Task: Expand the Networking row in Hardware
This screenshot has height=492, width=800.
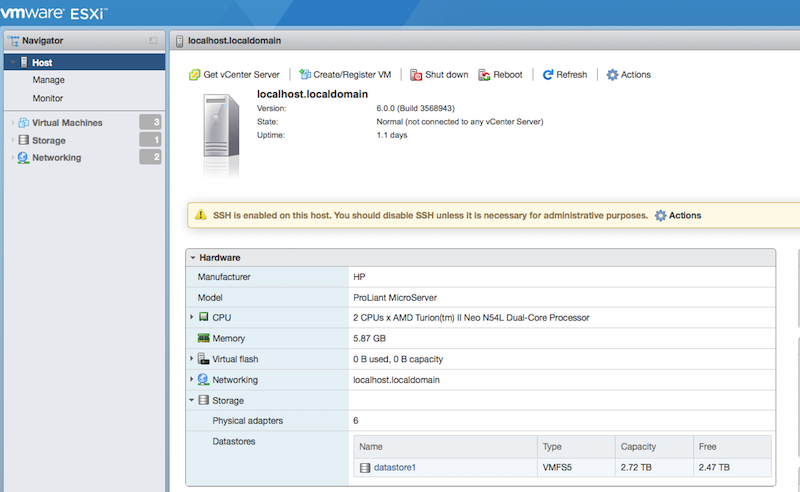Action: [x=192, y=379]
